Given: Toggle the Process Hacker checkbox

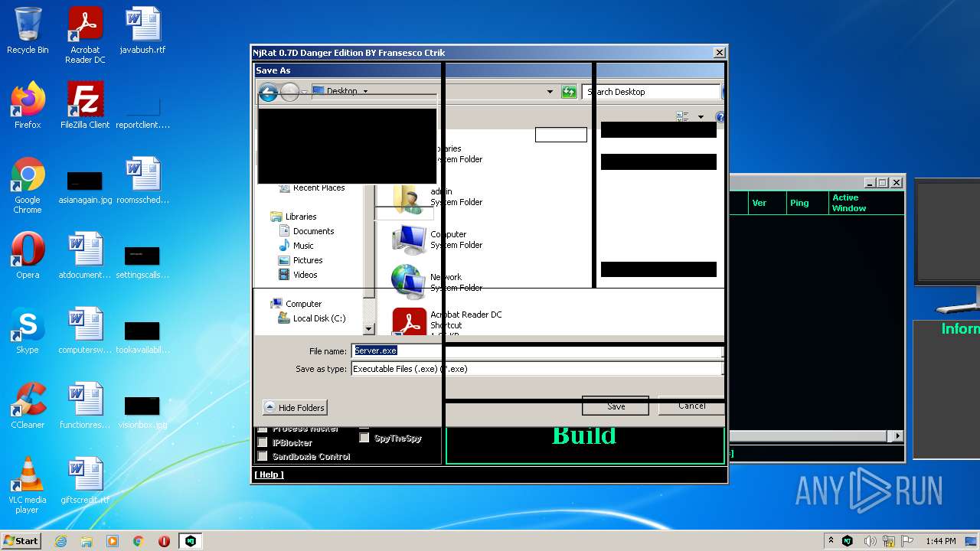Looking at the screenshot, I should tap(263, 429).
